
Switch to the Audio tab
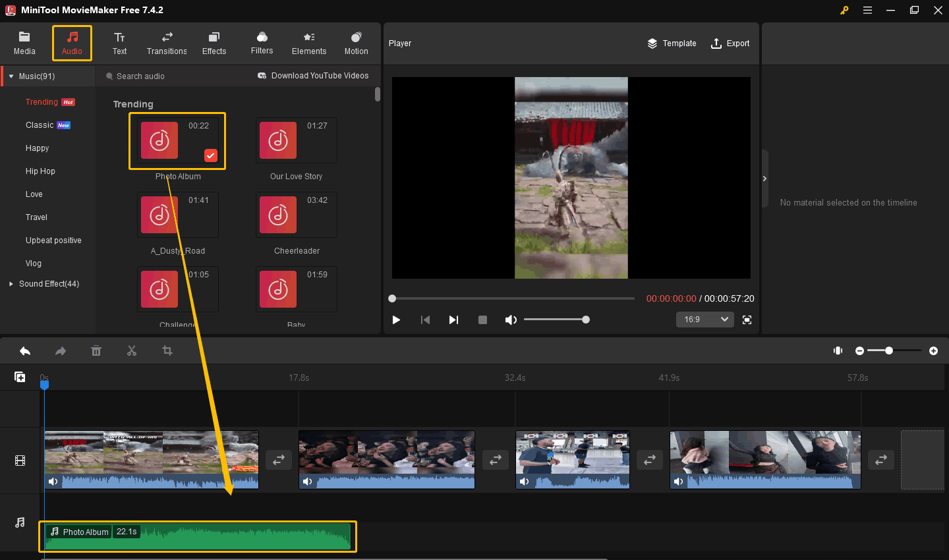coord(72,43)
